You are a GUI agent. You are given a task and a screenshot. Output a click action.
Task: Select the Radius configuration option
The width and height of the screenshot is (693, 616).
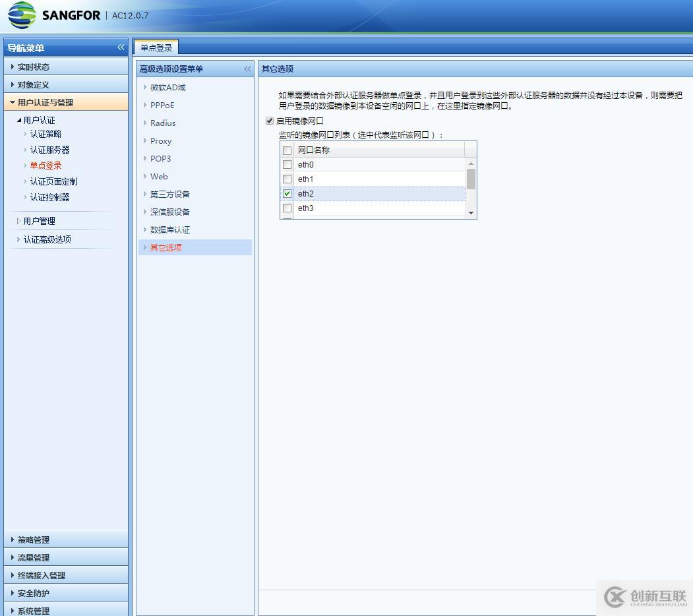pos(162,123)
